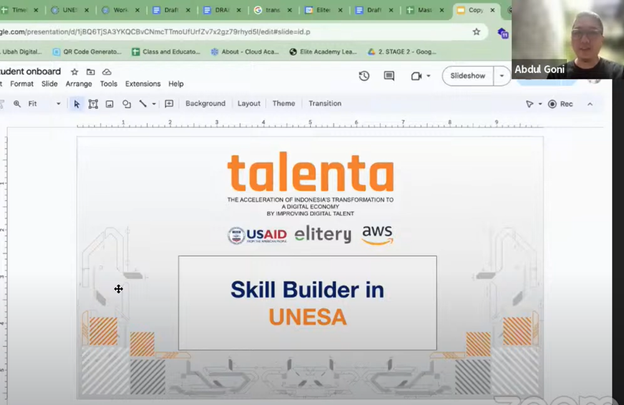
Task: Check cloud document status icon
Action: coord(107,72)
